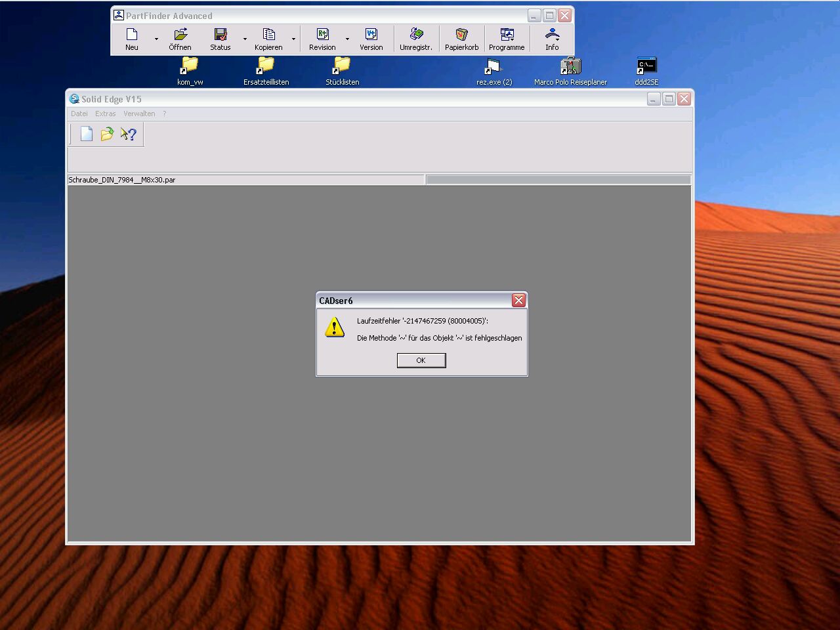Screen dimensions: 840x630
Task: Click open folder icon in Solid Edge toolbar
Action: point(107,134)
